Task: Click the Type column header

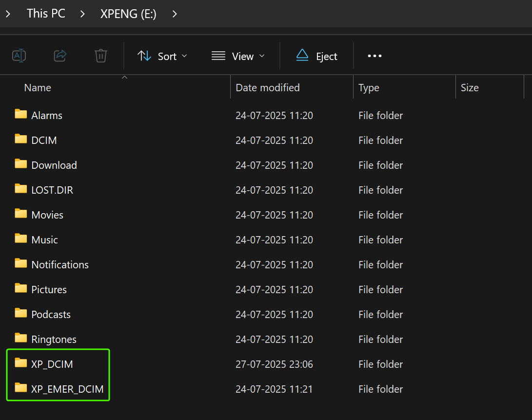Action: click(369, 88)
